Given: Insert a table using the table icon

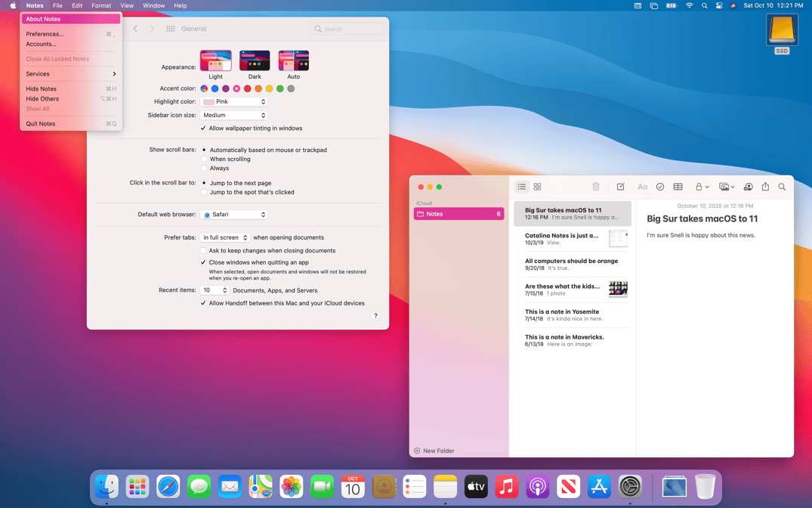Looking at the screenshot, I should click(x=678, y=187).
